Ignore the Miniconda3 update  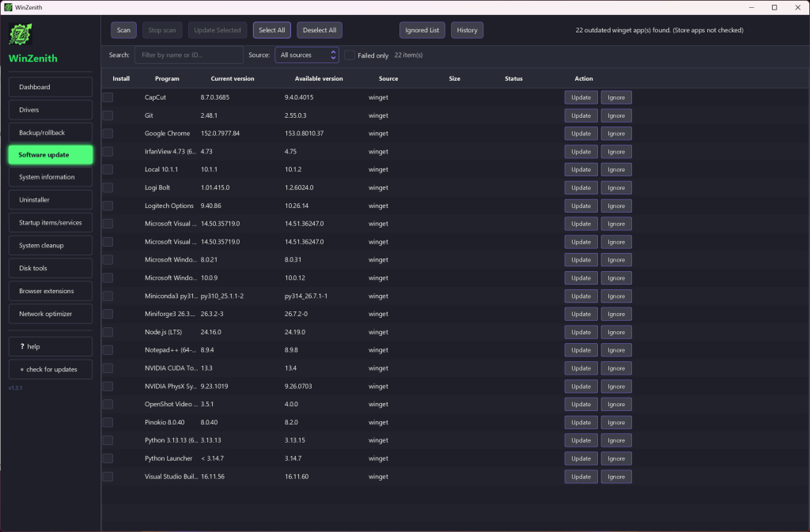pos(616,296)
